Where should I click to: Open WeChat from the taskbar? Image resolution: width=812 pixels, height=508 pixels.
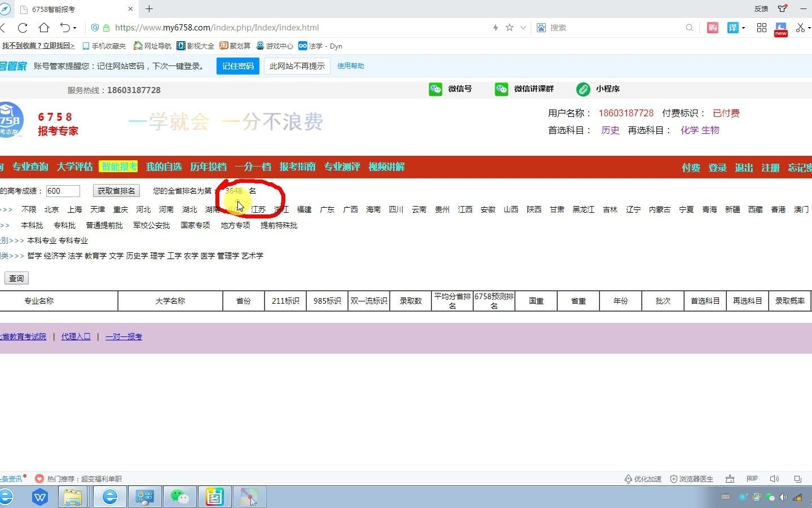click(x=180, y=497)
